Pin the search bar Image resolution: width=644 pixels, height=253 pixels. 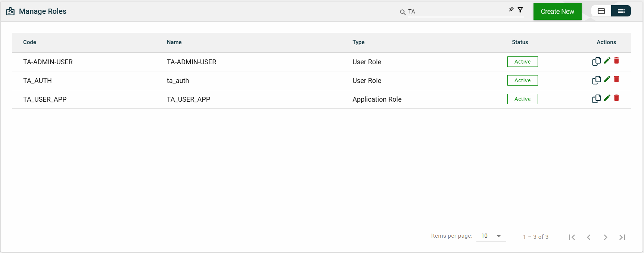click(511, 10)
